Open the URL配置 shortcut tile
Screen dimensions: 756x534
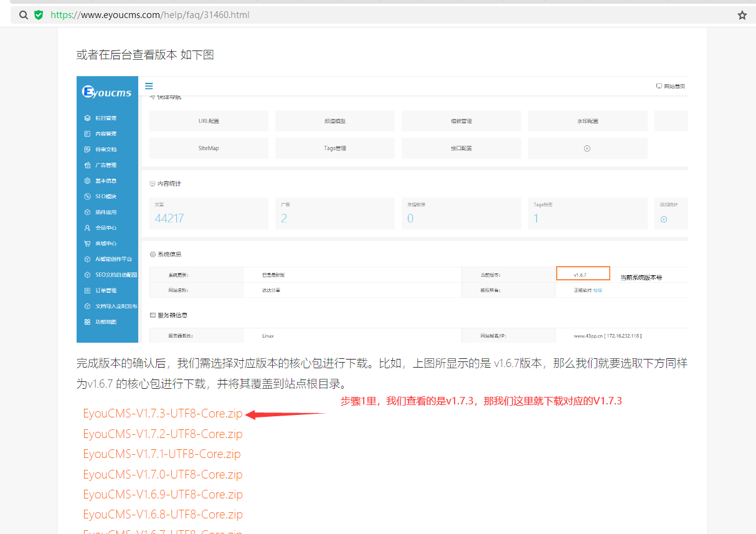point(209,121)
